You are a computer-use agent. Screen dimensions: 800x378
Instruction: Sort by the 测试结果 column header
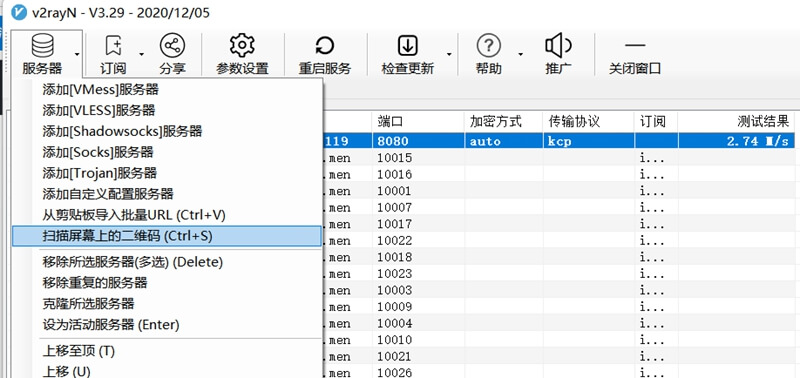737,121
